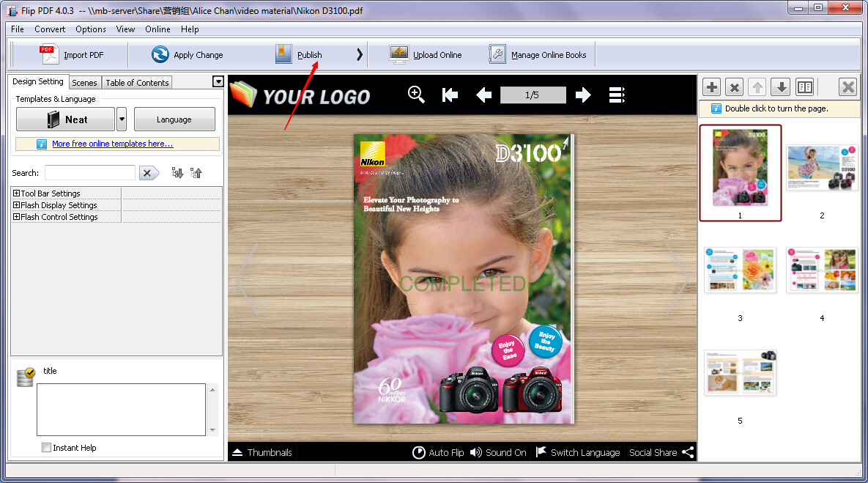This screenshot has width=868, height=483.
Task: Enable the Instant Help checkbox
Action: [x=46, y=448]
